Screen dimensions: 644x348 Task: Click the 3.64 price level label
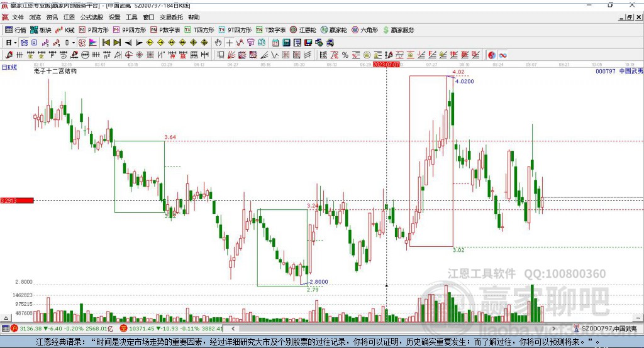point(170,137)
